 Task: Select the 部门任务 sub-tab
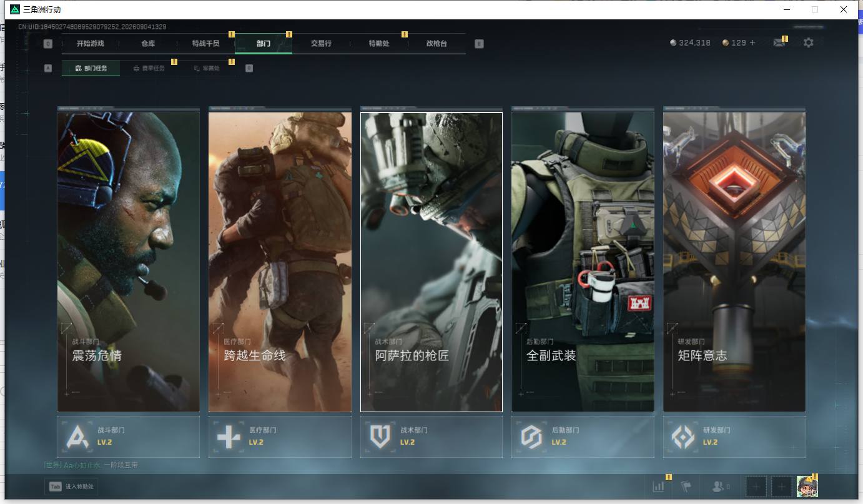click(91, 68)
